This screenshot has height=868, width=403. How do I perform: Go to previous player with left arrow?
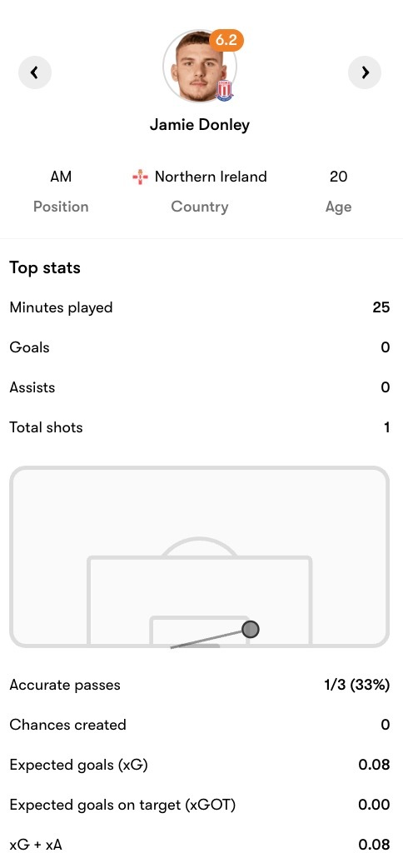tap(35, 72)
